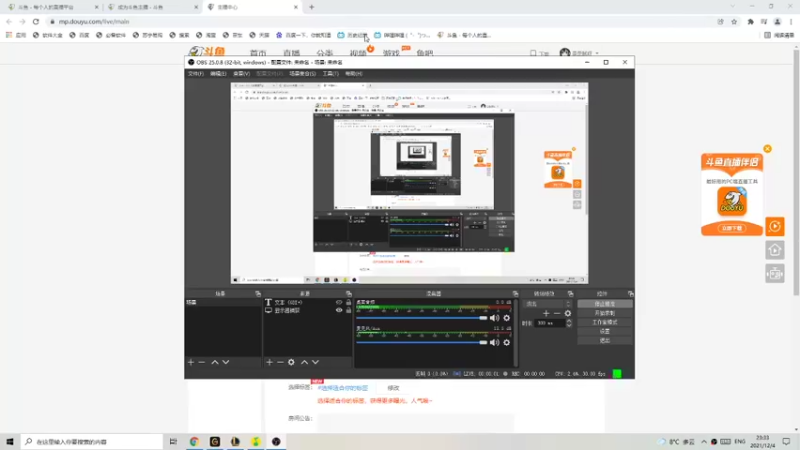The image size is (800, 450).
Task: Open source properties gear in Sources panel
Action: point(291,362)
